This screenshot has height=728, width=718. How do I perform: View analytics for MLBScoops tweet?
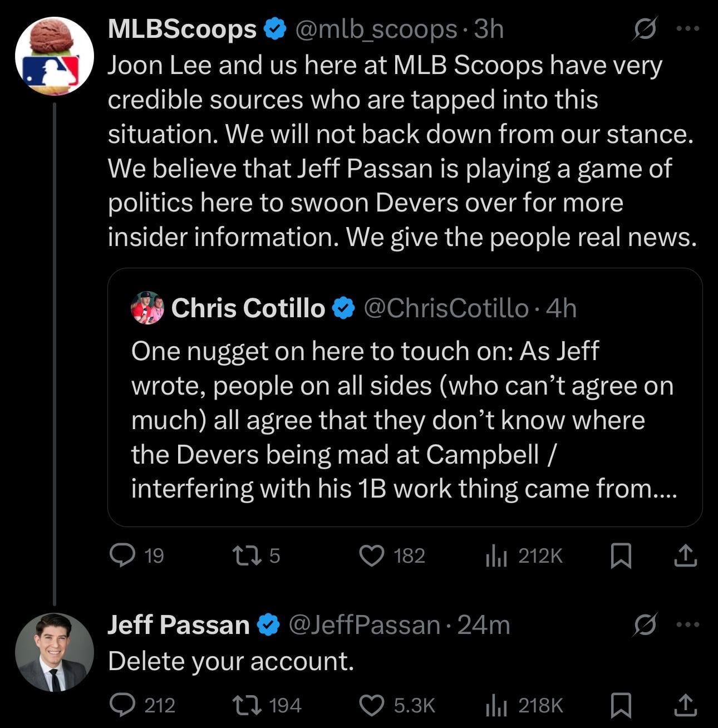[495, 555]
